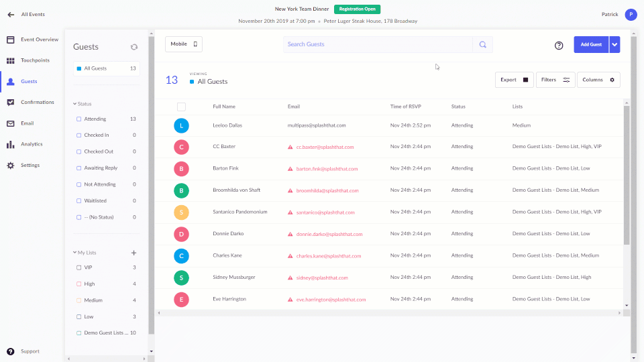Add a new list with the plus icon

pyautogui.click(x=133, y=253)
